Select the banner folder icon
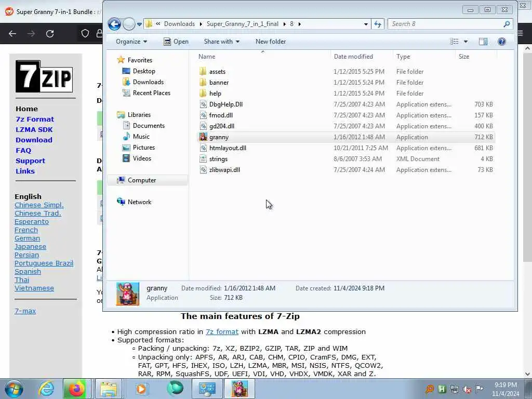The width and height of the screenshot is (532, 399). (x=203, y=82)
